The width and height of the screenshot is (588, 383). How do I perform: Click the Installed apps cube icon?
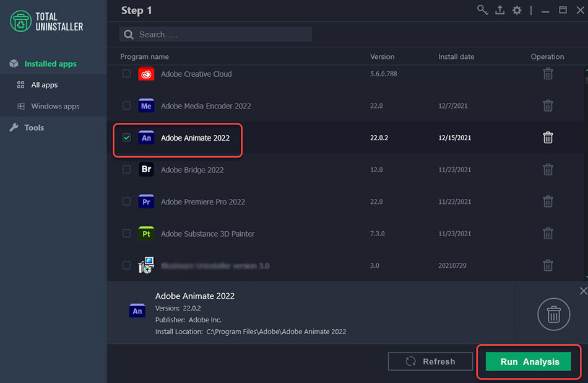tap(14, 63)
